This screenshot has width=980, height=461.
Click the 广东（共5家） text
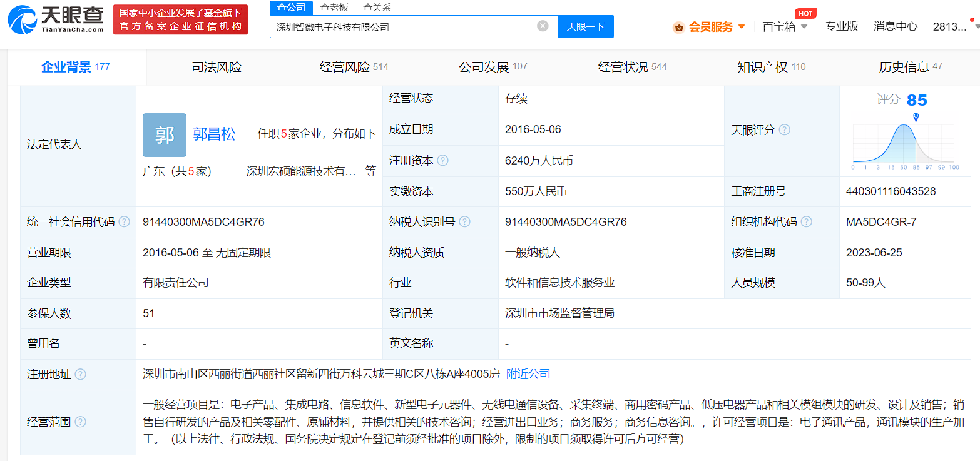[x=177, y=171]
